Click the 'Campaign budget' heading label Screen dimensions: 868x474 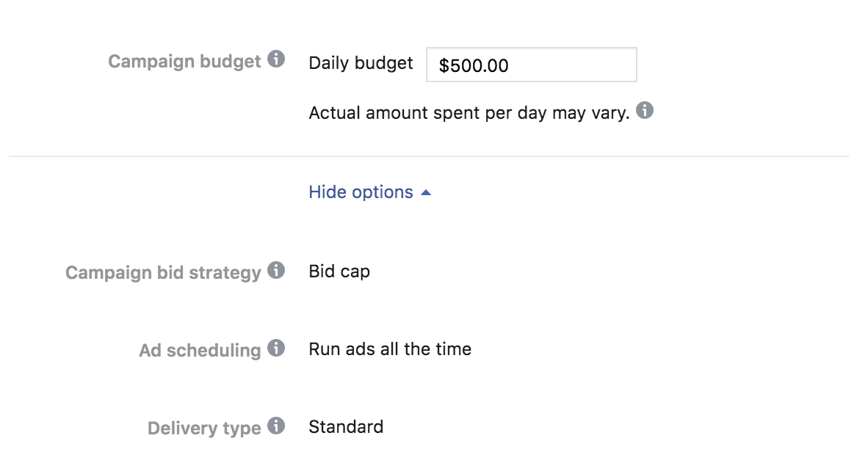184,61
